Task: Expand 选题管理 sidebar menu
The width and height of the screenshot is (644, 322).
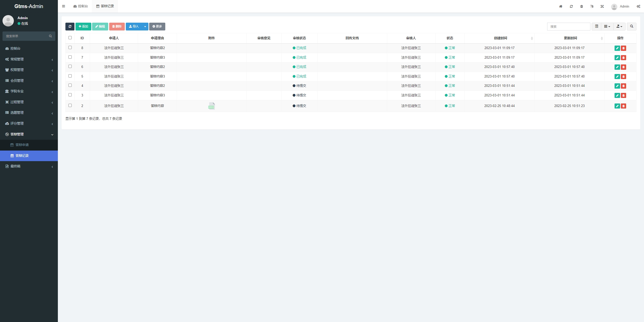Action: coord(29,113)
